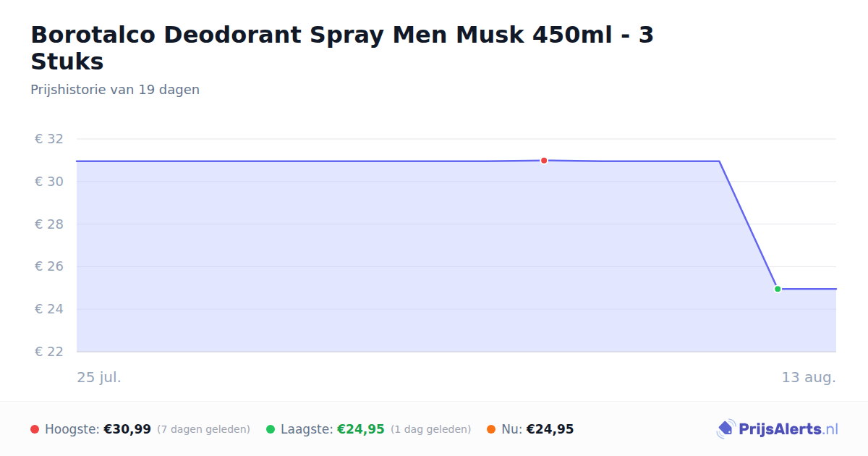The width and height of the screenshot is (868, 456).
Task: Click the 1 dag geleden note
Action: (431, 429)
